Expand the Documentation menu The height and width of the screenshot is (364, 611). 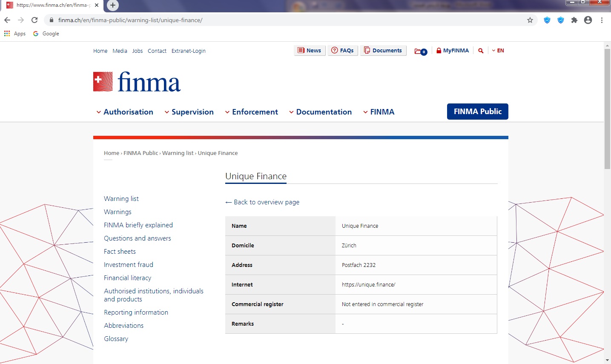320,112
